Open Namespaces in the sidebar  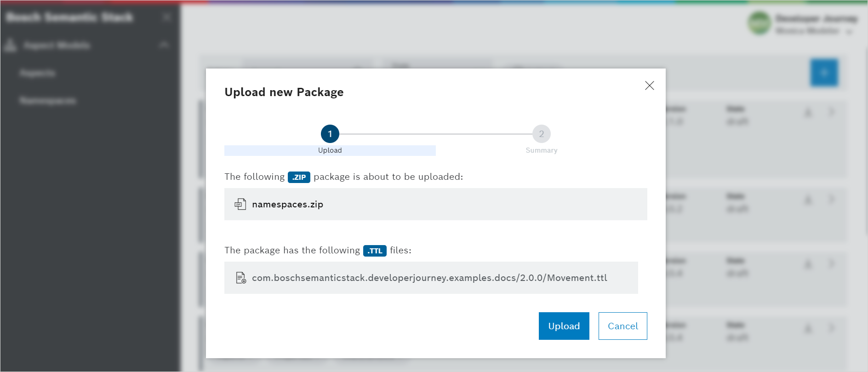point(48,100)
